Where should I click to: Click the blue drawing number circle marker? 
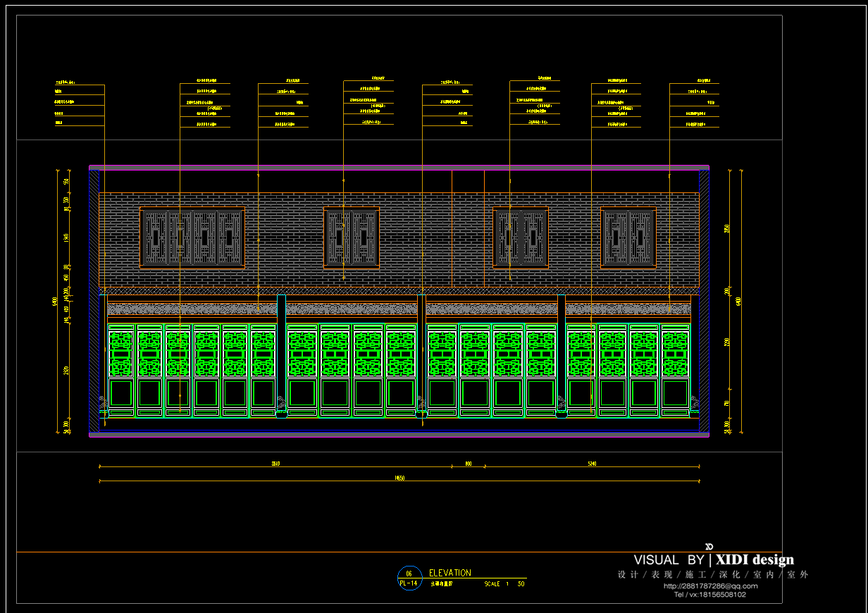tap(409, 578)
